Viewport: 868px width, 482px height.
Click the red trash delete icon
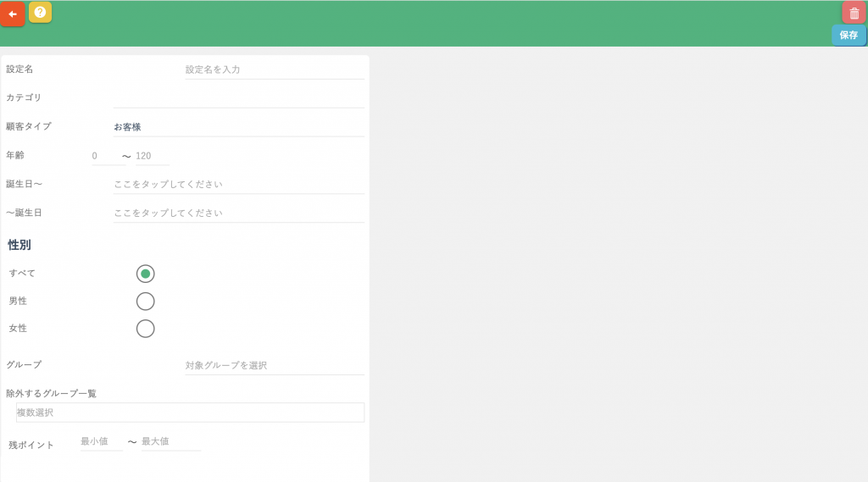[854, 14]
